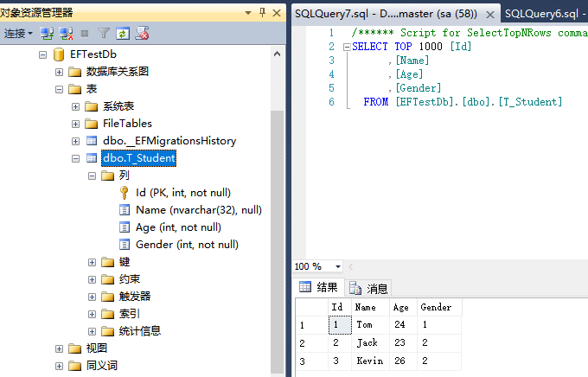Open the window position dropdown arrow

coord(248,13)
